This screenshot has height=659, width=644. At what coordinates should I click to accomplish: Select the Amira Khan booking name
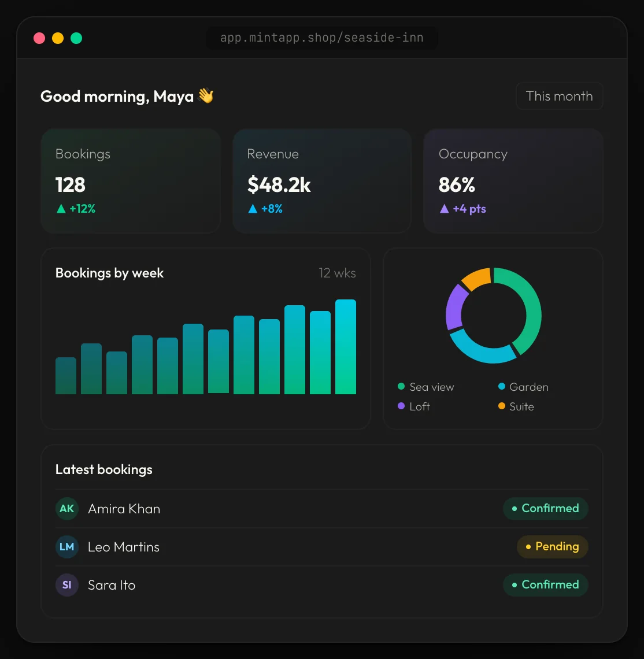tap(124, 509)
